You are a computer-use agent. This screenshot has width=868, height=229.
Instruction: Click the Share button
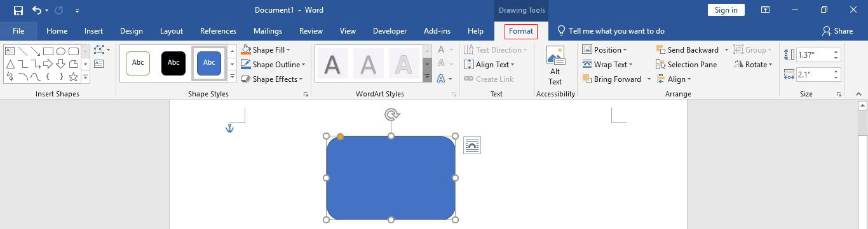click(x=837, y=31)
